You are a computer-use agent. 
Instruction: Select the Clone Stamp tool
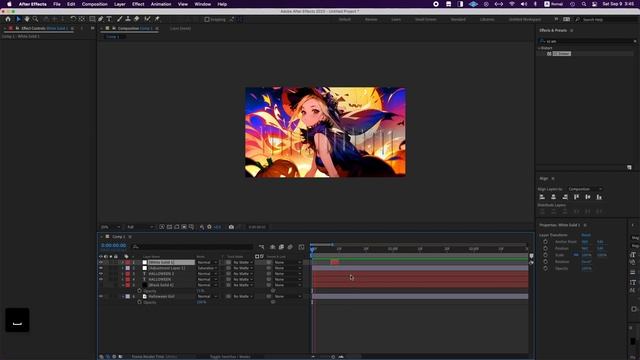(128, 19)
